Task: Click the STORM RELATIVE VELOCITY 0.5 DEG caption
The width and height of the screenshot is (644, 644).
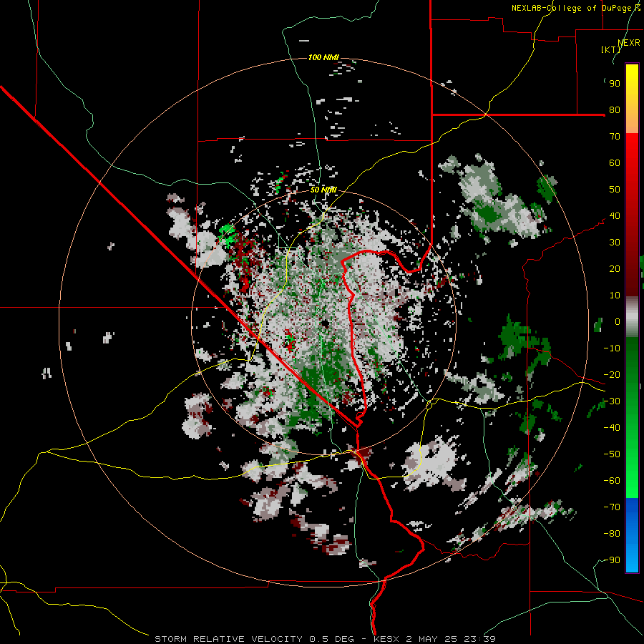Action: [254, 639]
